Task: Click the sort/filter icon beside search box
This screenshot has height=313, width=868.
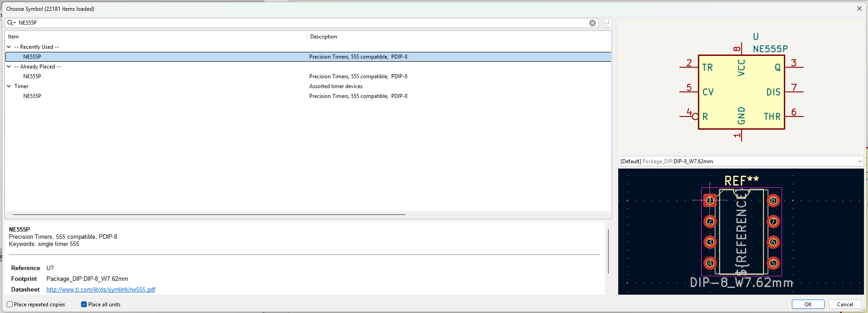Action: [x=606, y=23]
